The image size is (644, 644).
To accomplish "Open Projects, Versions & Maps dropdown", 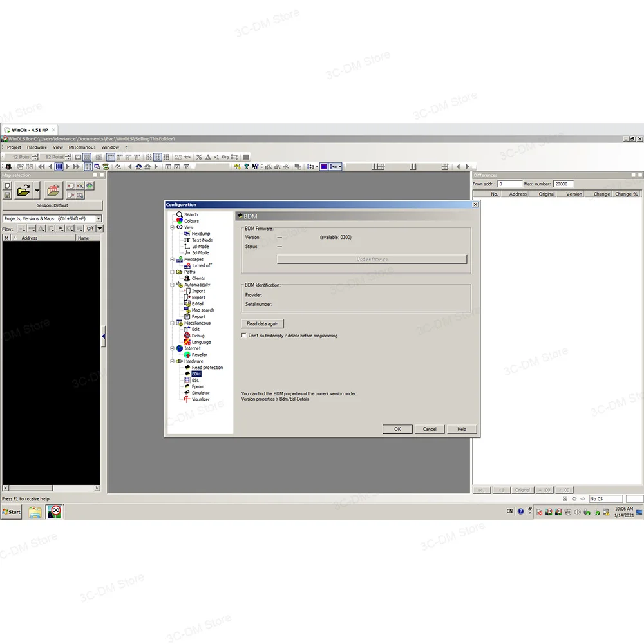I will click(x=99, y=218).
